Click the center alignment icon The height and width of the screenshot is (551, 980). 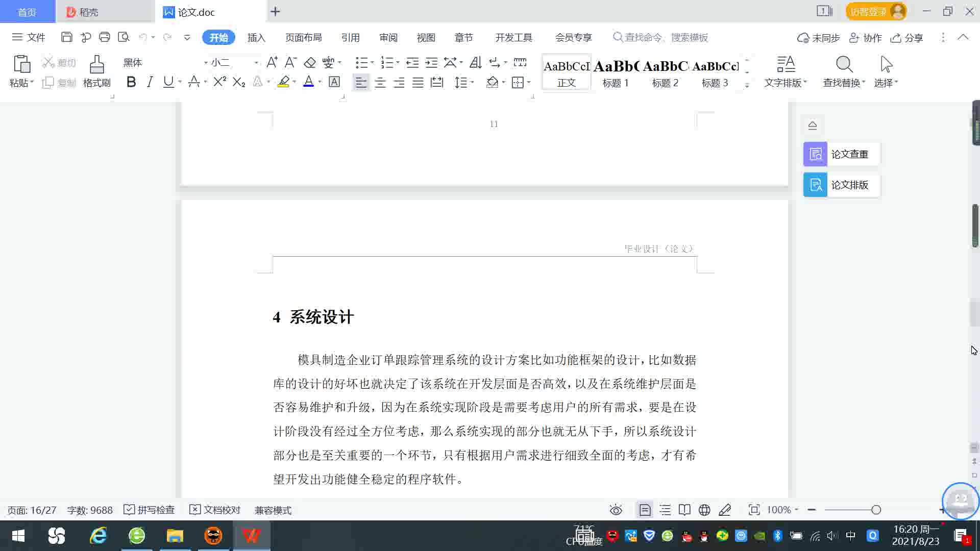pos(380,82)
